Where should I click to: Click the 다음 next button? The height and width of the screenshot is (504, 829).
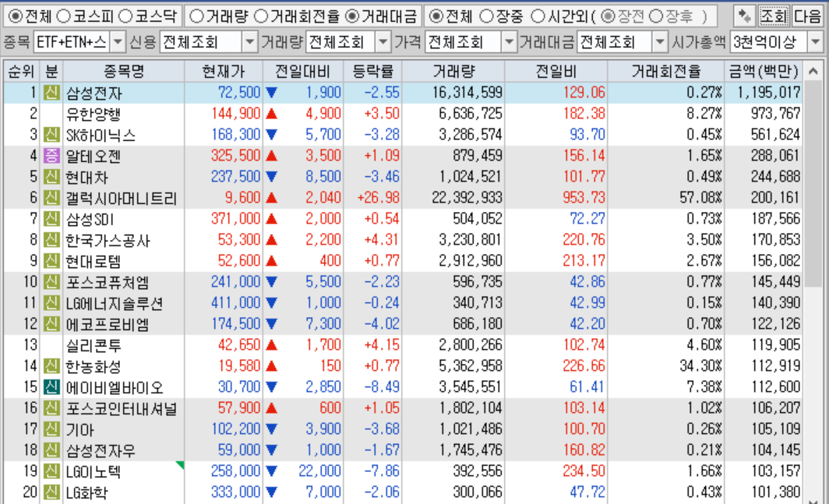coord(808,16)
